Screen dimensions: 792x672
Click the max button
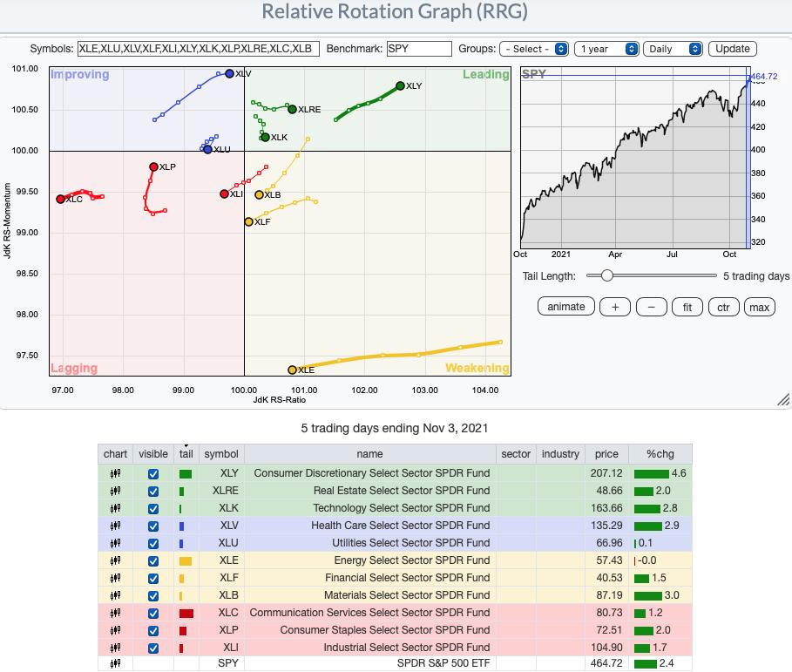[x=759, y=307]
